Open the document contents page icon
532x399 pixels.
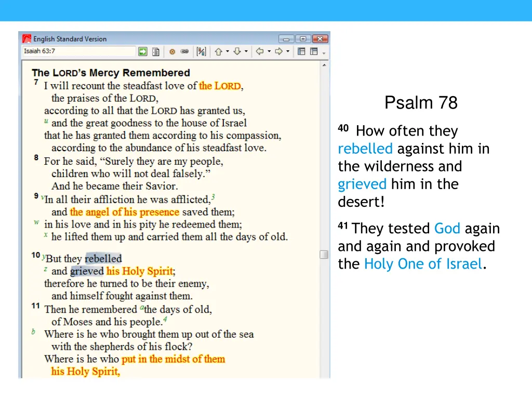point(156,51)
